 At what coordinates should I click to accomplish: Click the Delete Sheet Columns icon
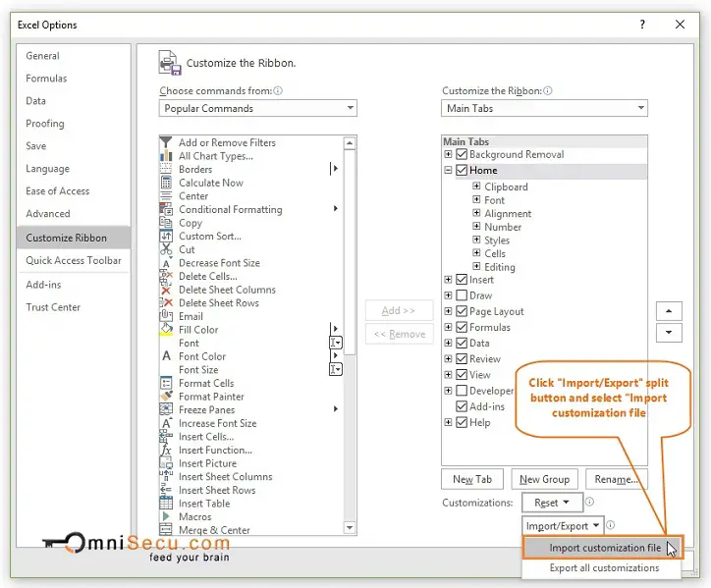(166, 290)
